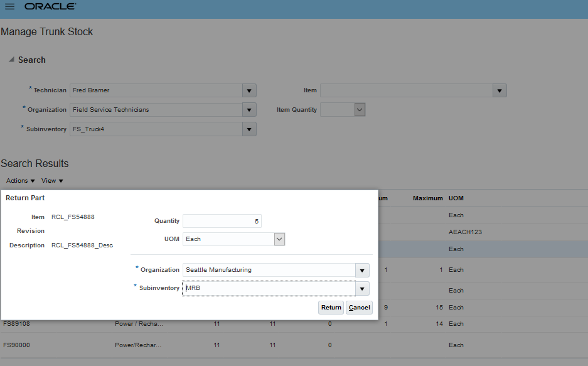This screenshot has width=588, height=366.
Task: Click the Cancel button
Action: (359, 308)
